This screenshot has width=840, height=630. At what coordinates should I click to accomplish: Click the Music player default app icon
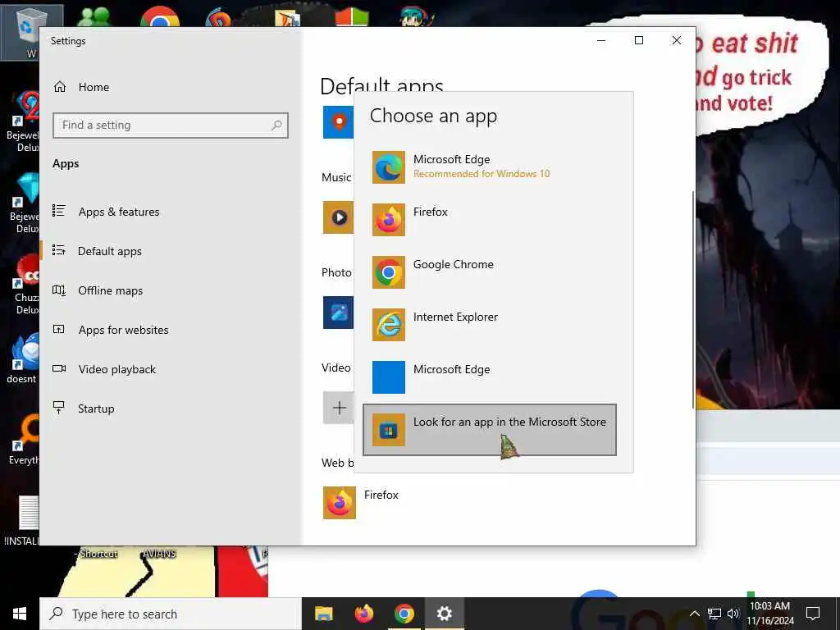coord(338,217)
